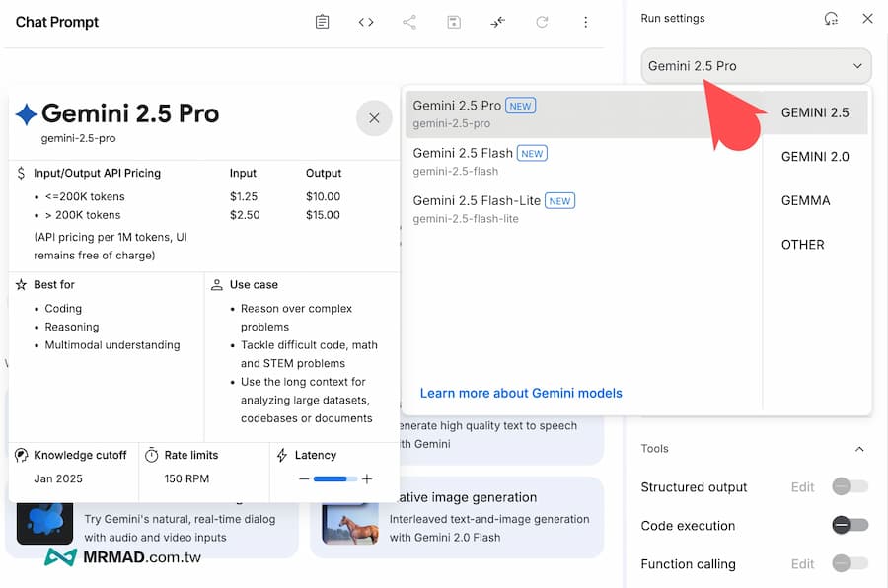Click the share prompt icon

point(409,22)
